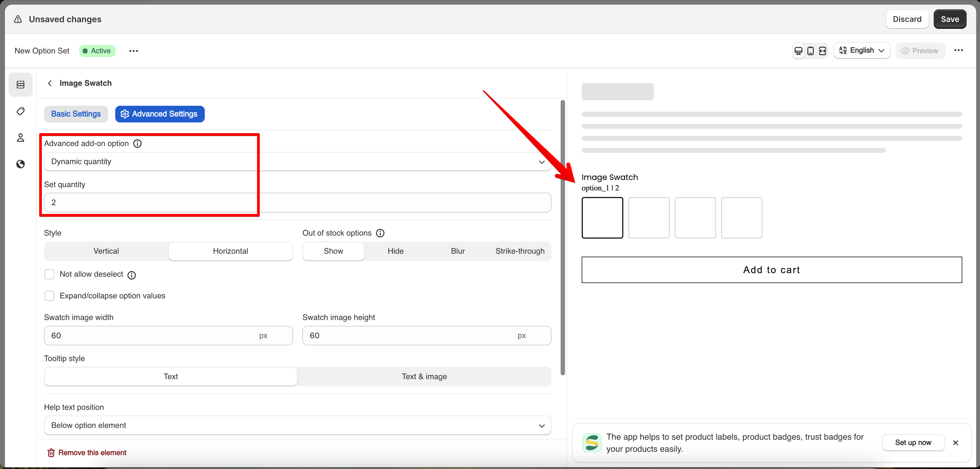Expand the Dynamic quantity dropdown
This screenshot has width=980, height=469.
[x=297, y=162]
